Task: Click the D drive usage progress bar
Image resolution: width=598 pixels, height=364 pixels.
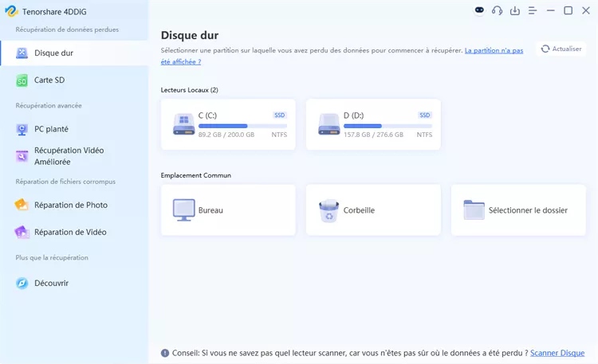Action: (x=388, y=126)
